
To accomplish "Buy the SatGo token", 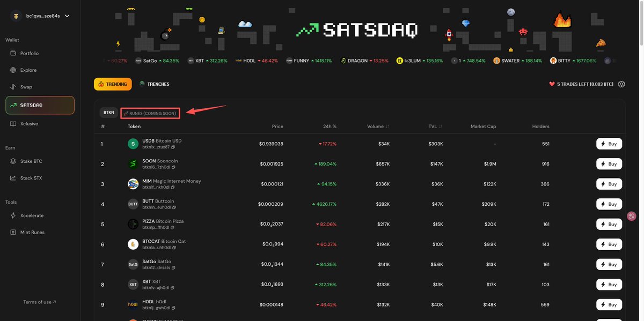I will tap(609, 264).
